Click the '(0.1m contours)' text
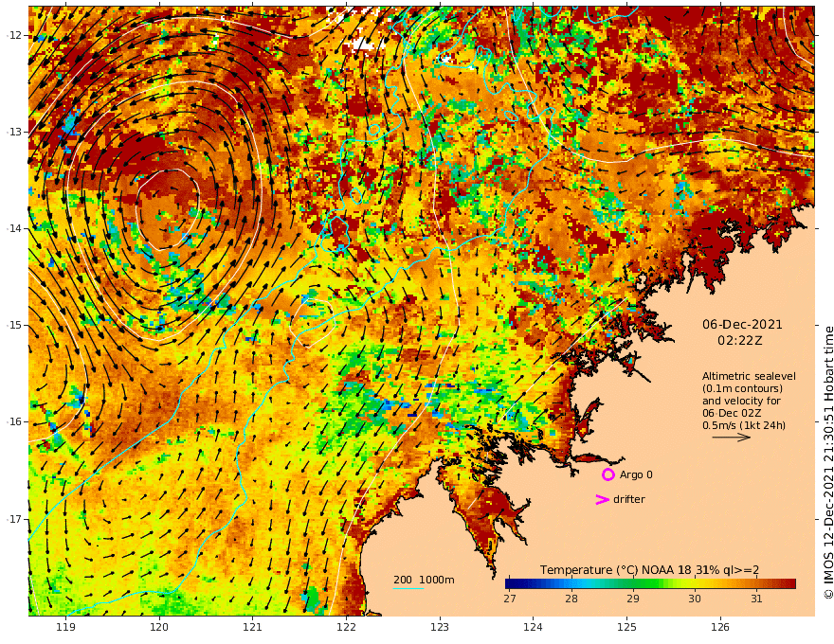The height and width of the screenshot is (644, 834). click(x=742, y=388)
